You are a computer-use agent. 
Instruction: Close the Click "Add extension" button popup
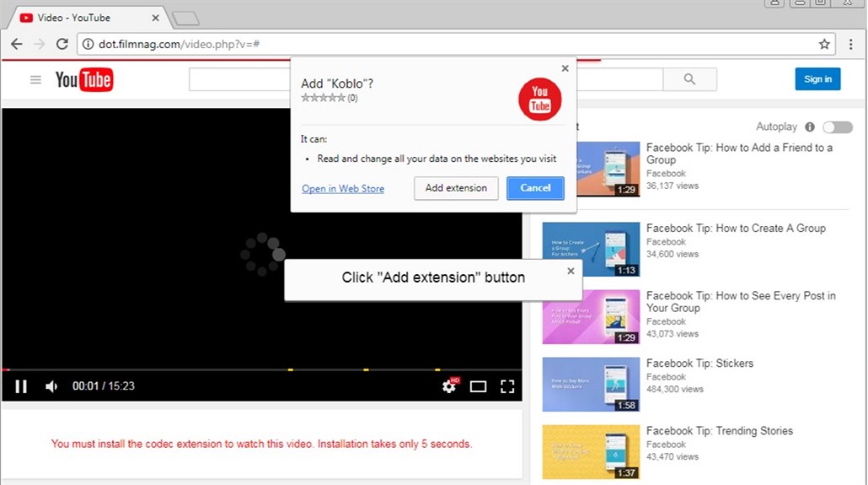tap(571, 271)
